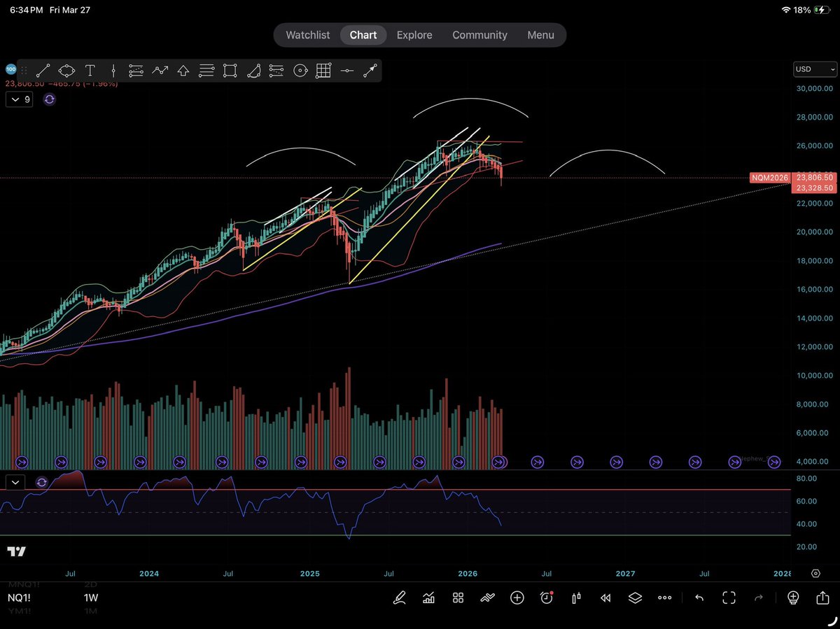Grab the drawing toolbar drag handle
Screen dimensions: 840x629
25,71
